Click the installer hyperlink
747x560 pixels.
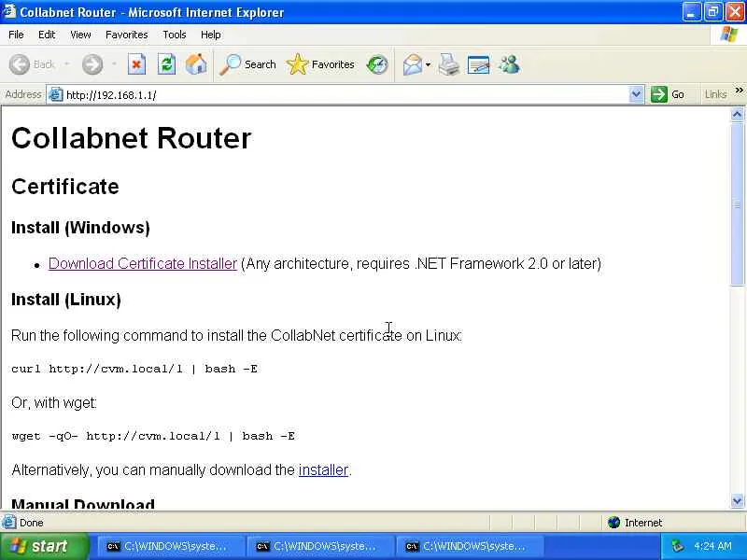[323, 470]
